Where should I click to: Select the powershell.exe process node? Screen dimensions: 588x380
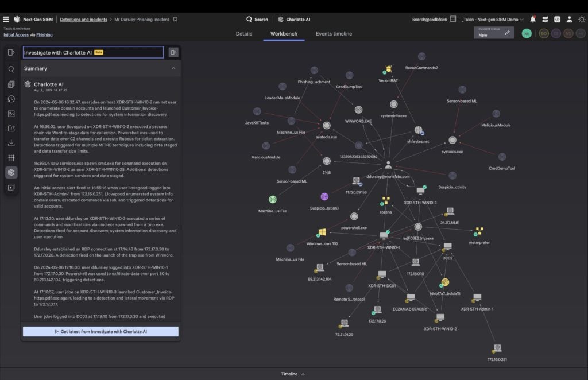pyautogui.click(x=354, y=216)
